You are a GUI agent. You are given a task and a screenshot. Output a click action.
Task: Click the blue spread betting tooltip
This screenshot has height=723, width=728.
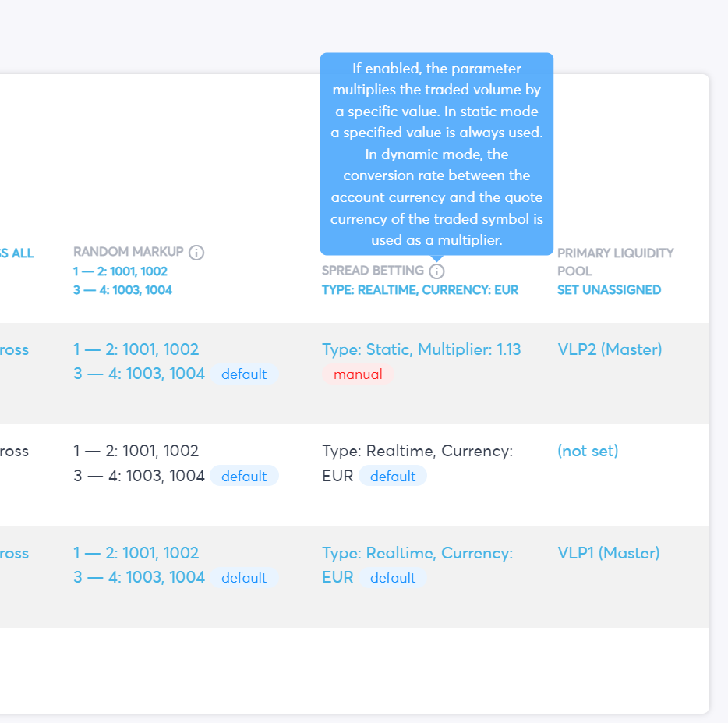(x=436, y=154)
